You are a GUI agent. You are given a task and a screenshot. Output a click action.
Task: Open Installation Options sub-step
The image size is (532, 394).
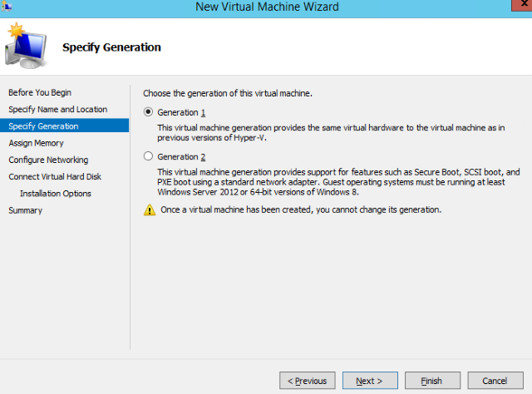[56, 194]
